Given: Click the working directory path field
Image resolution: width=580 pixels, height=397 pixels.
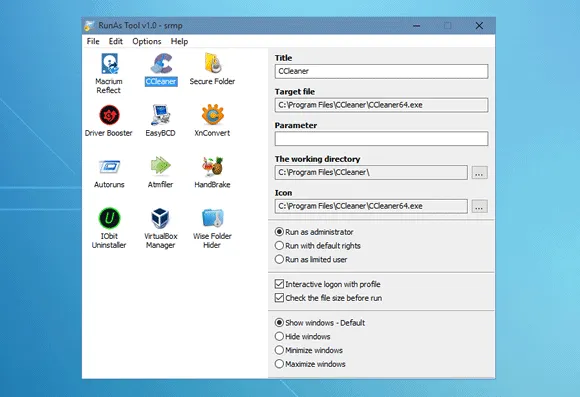Looking at the screenshot, I should (371, 172).
